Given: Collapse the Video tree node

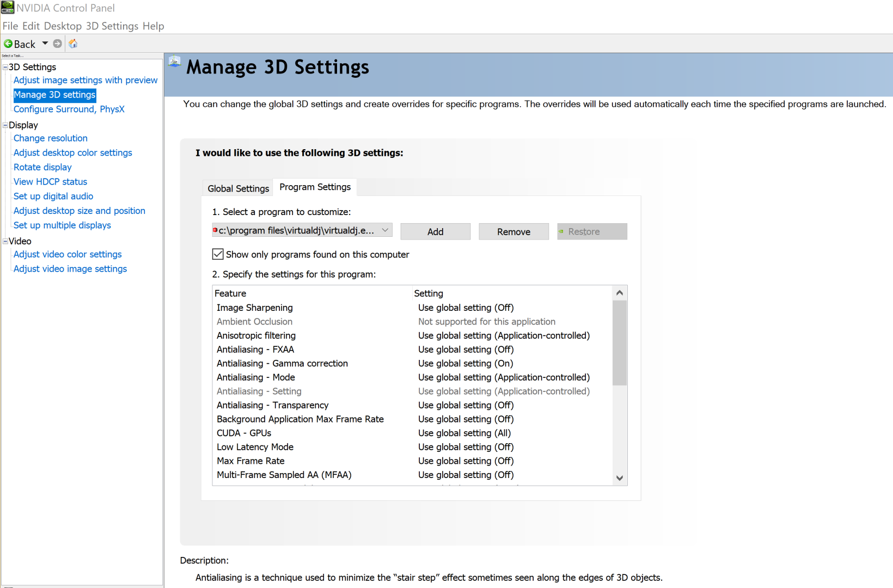Looking at the screenshot, I should point(5,241).
